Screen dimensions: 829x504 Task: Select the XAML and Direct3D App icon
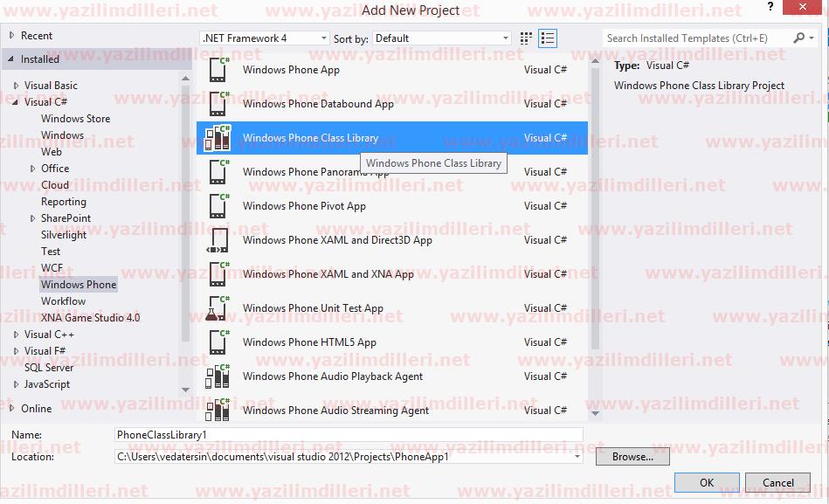coord(218,240)
